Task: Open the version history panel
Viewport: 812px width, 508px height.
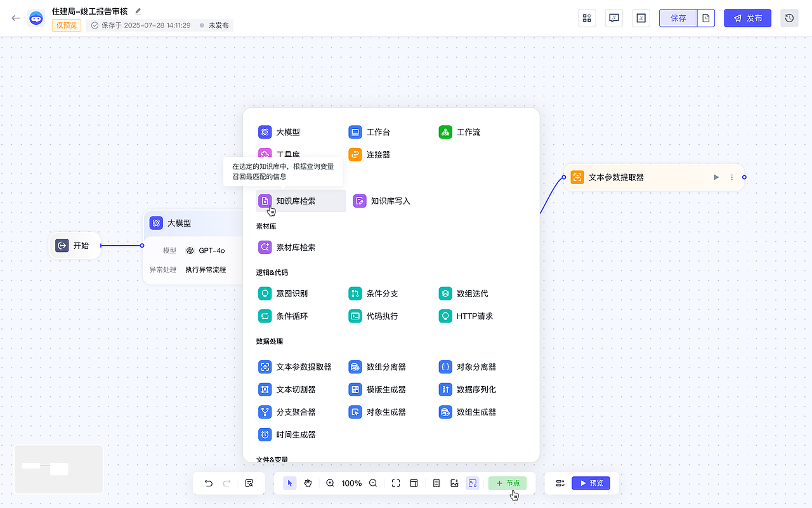Action: tap(789, 18)
